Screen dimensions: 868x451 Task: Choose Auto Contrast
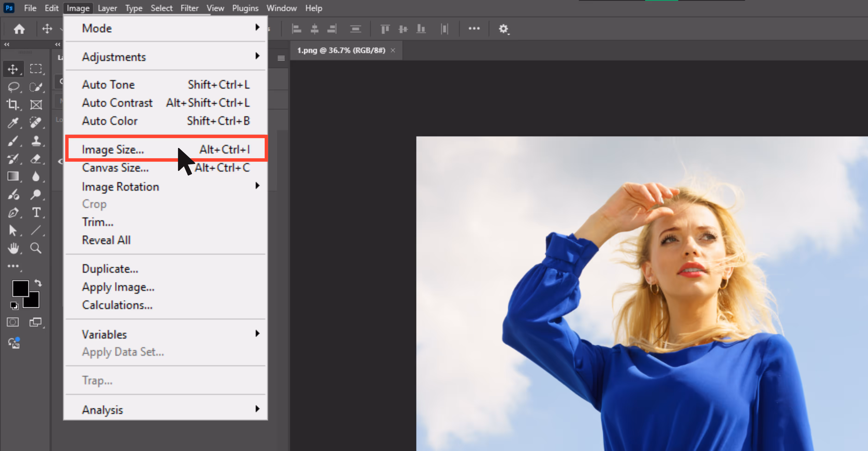click(x=165, y=103)
